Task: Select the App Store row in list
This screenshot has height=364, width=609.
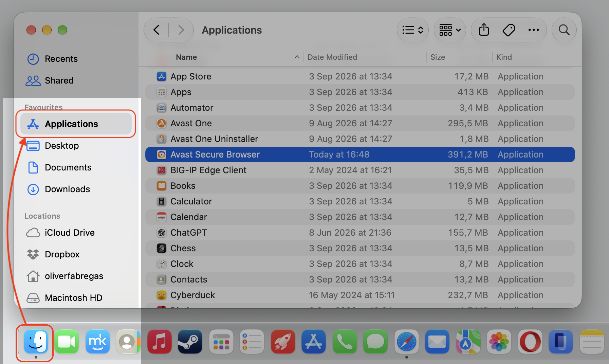Action: click(360, 76)
